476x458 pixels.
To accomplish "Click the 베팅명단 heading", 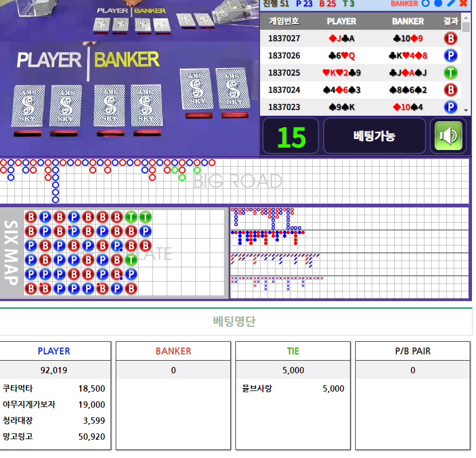I will click(x=234, y=321).
